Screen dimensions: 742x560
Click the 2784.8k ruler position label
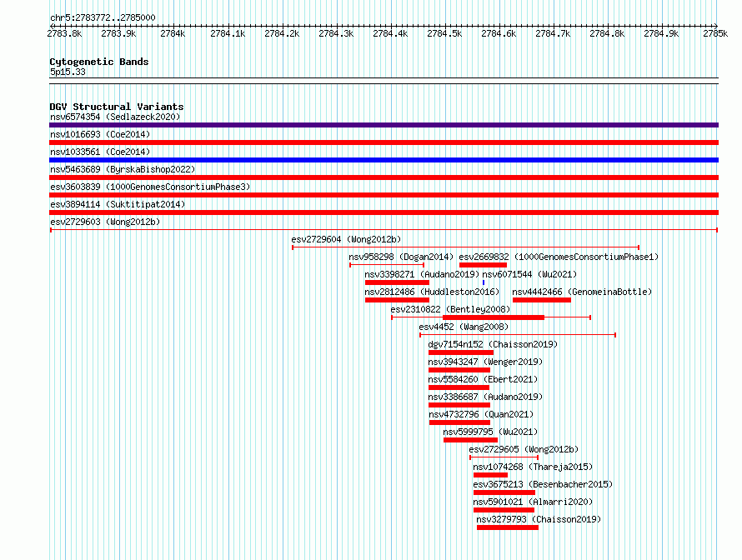point(607,33)
